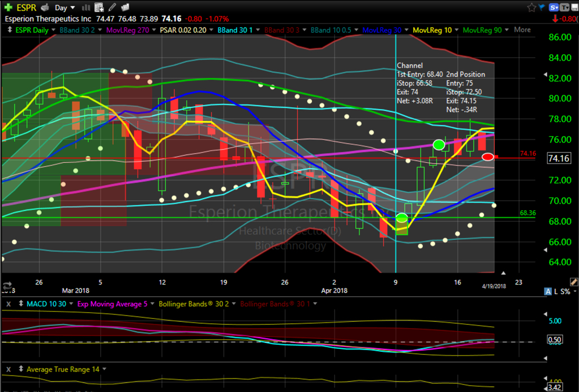Click More to show additional indicators
Viewport: 579px width, 392px height.
(x=522, y=30)
